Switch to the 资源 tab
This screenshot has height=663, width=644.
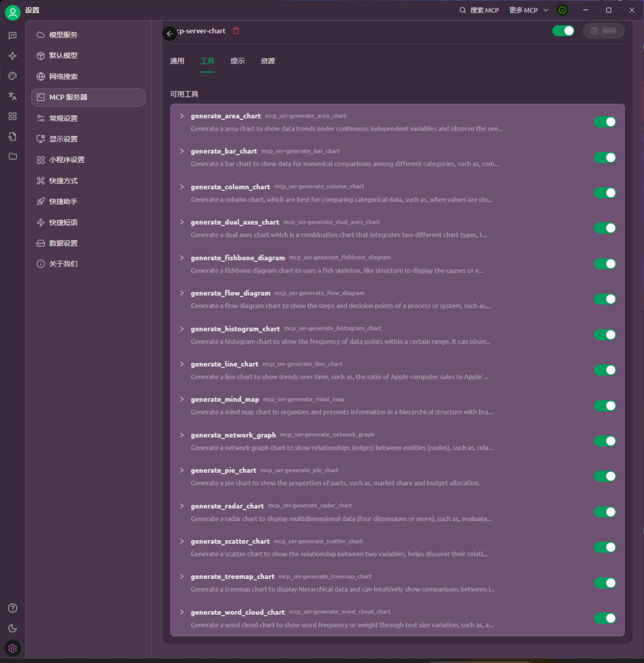pyautogui.click(x=268, y=61)
